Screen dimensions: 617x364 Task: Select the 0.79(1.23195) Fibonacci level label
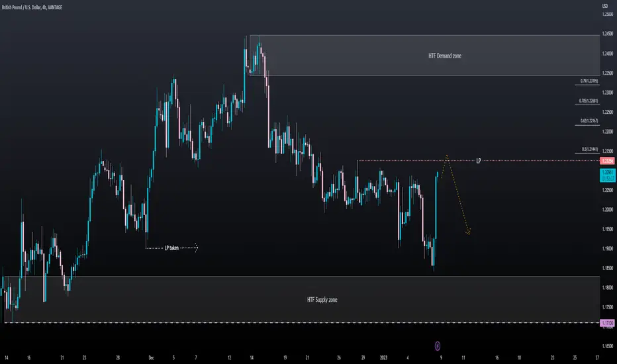(x=589, y=81)
